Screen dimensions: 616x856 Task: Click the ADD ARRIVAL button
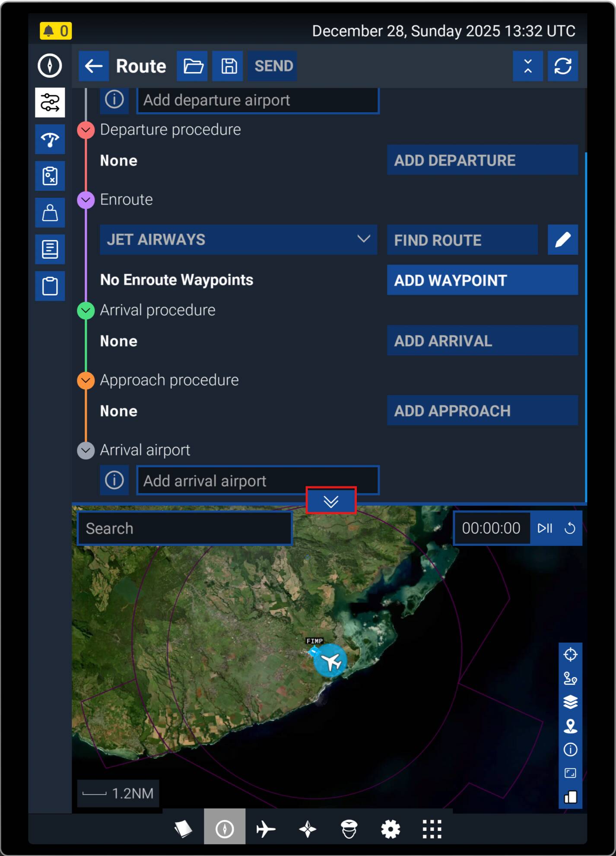click(x=483, y=341)
